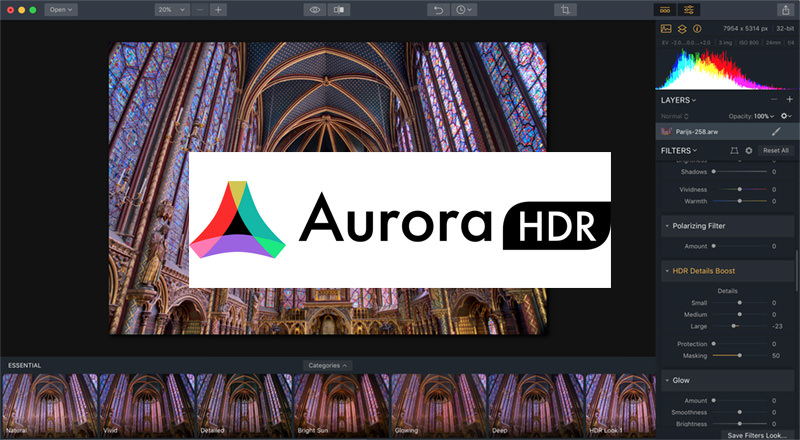Click the filters gear settings icon
The width and height of the screenshot is (800, 440).
coord(748,151)
